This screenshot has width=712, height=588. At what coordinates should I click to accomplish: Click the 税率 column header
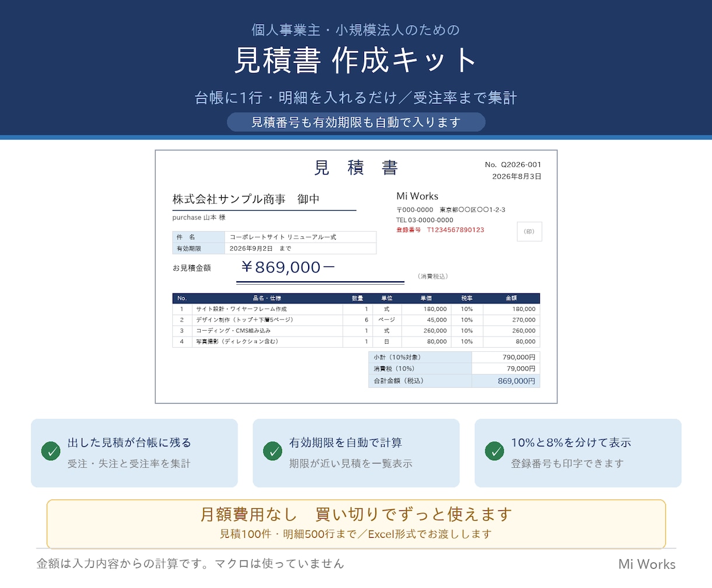point(467,298)
